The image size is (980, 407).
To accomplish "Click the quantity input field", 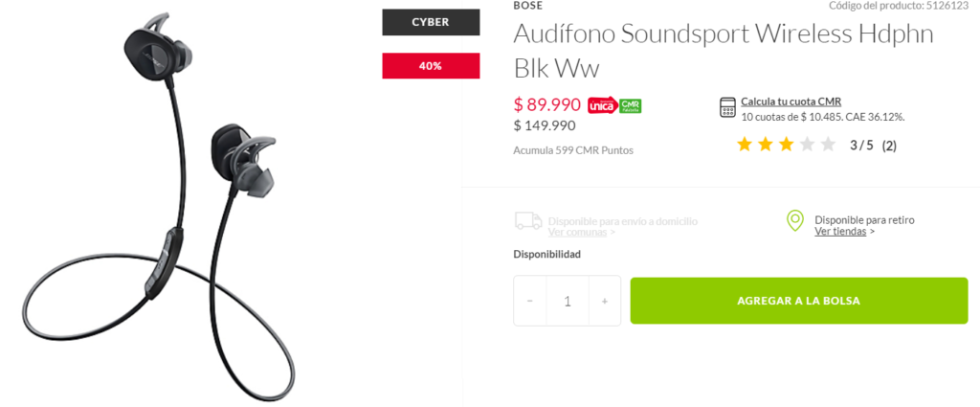I will click(x=568, y=301).
